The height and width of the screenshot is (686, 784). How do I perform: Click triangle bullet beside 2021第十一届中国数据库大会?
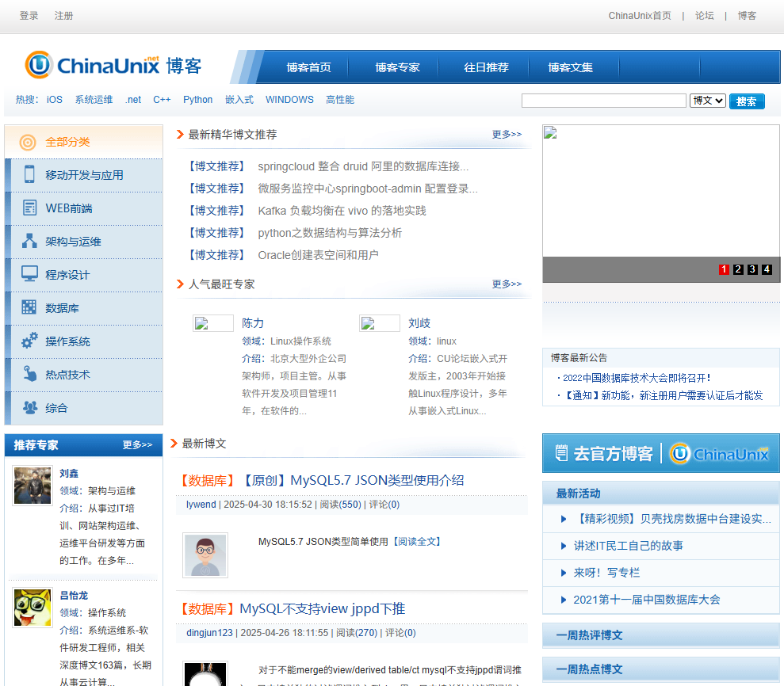point(564,600)
